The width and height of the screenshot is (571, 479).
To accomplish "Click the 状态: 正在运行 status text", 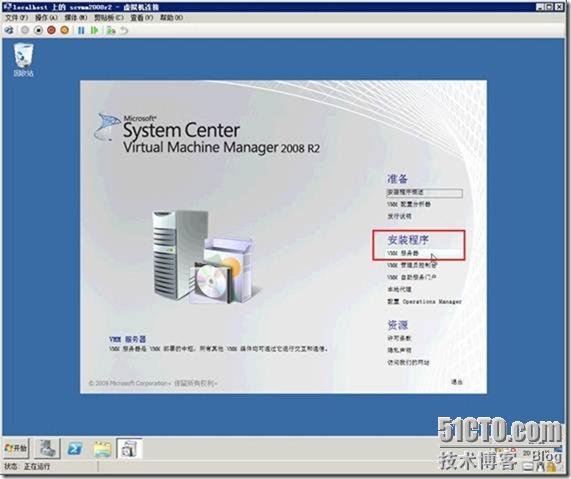I will 27,467.
